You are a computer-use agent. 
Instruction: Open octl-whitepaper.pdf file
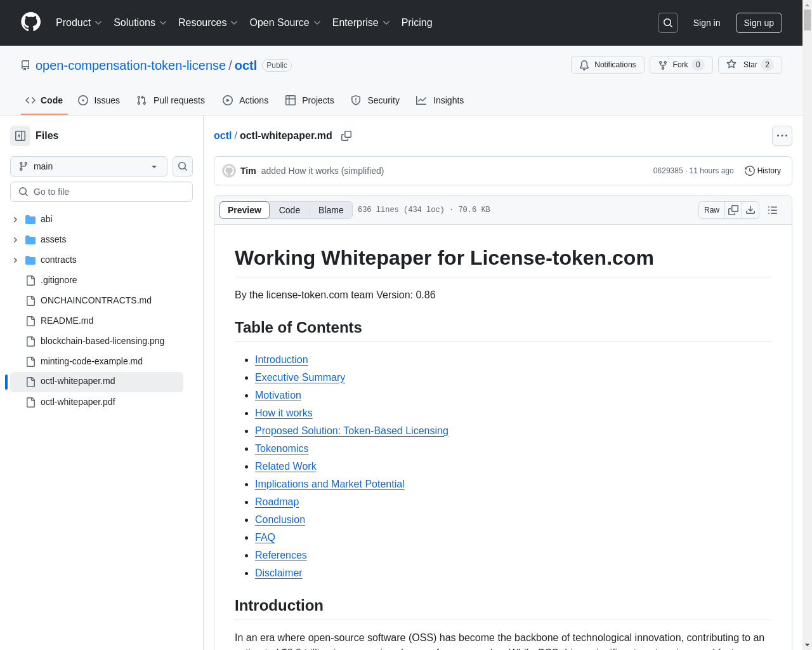tap(78, 402)
